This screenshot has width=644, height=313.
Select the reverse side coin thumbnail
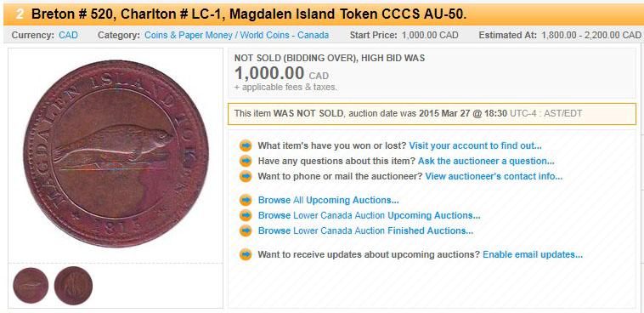click(x=73, y=286)
